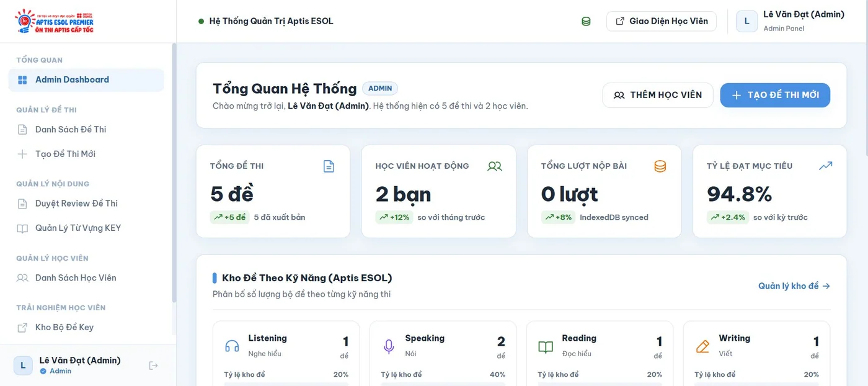
Task: Click THÊM HỌC VIÊN button
Action: 658,95
